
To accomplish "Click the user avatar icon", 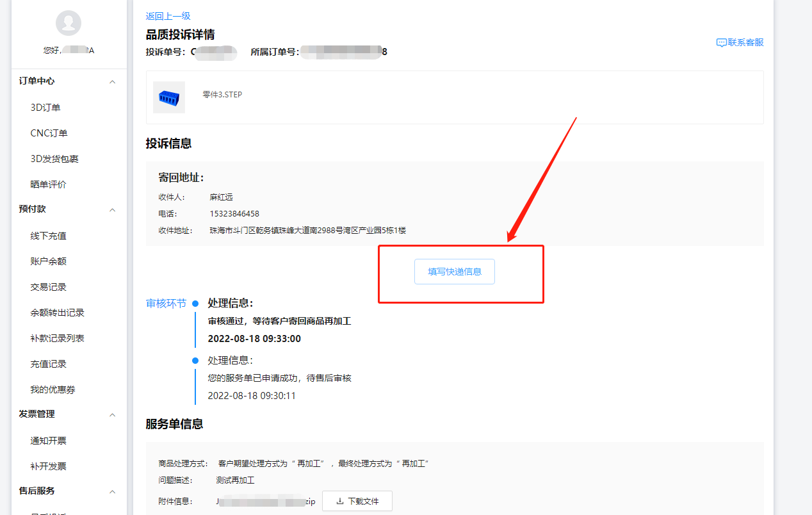I will tap(69, 23).
